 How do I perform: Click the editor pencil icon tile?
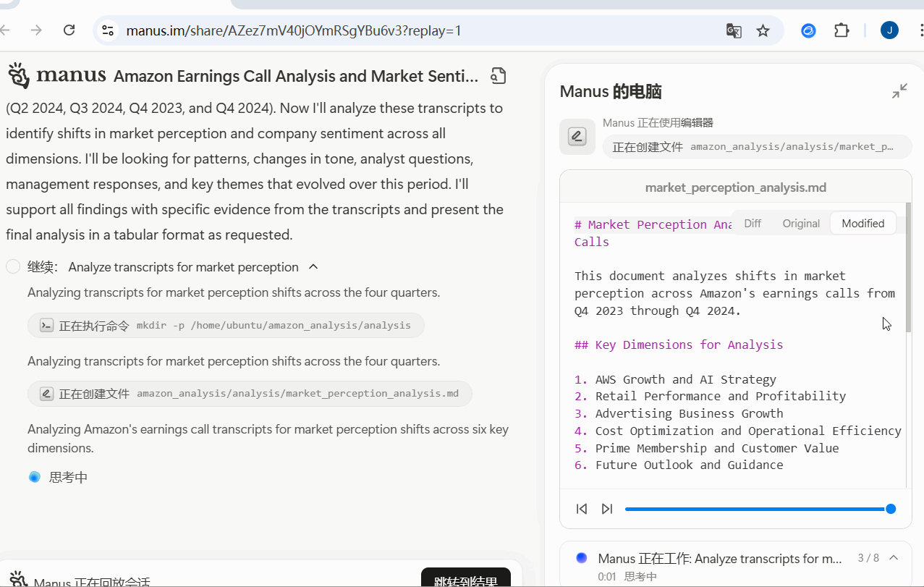click(577, 136)
